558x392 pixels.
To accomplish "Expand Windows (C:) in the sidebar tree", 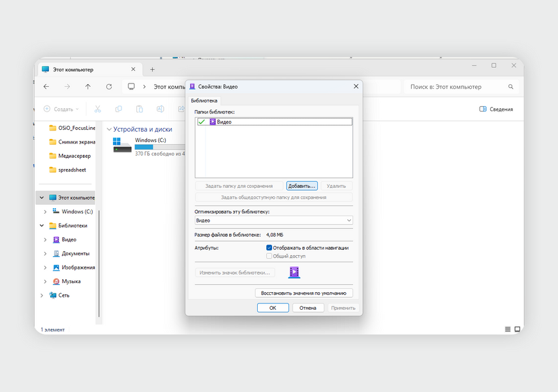I will coord(45,211).
